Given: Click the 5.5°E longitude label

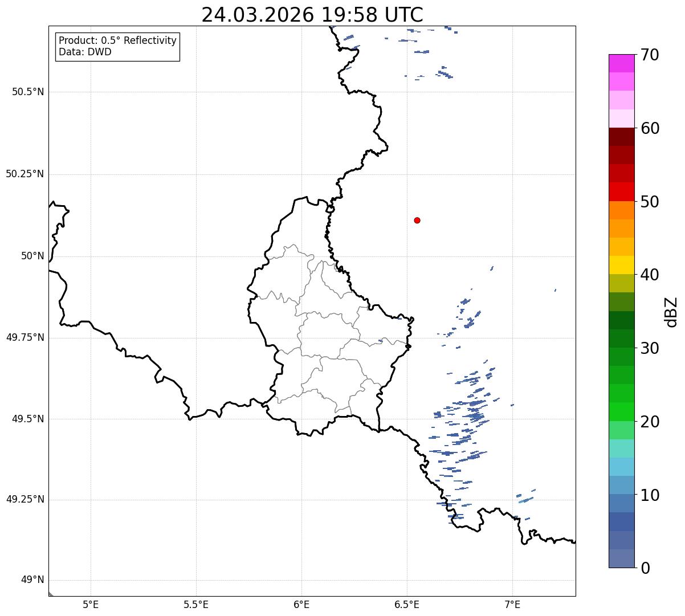Looking at the screenshot, I should pyautogui.click(x=196, y=605).
